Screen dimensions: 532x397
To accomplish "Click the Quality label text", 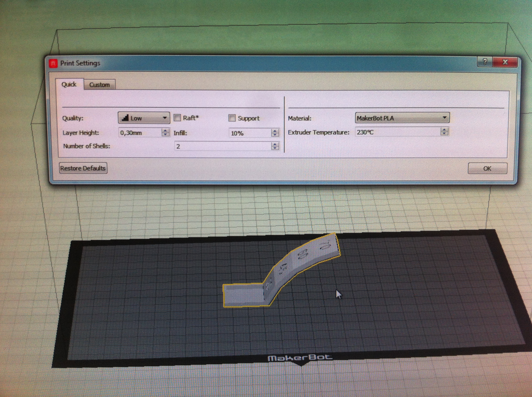I will 73,118.
